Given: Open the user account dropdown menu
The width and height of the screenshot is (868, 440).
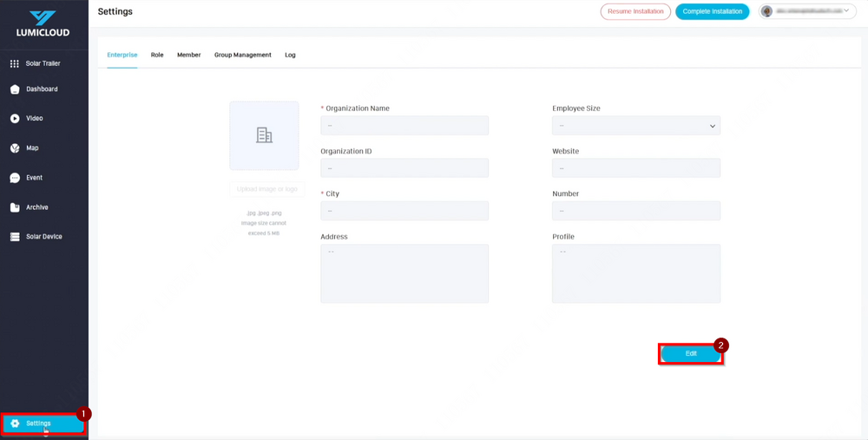Looking at the screenshot, I should point(807,11).
